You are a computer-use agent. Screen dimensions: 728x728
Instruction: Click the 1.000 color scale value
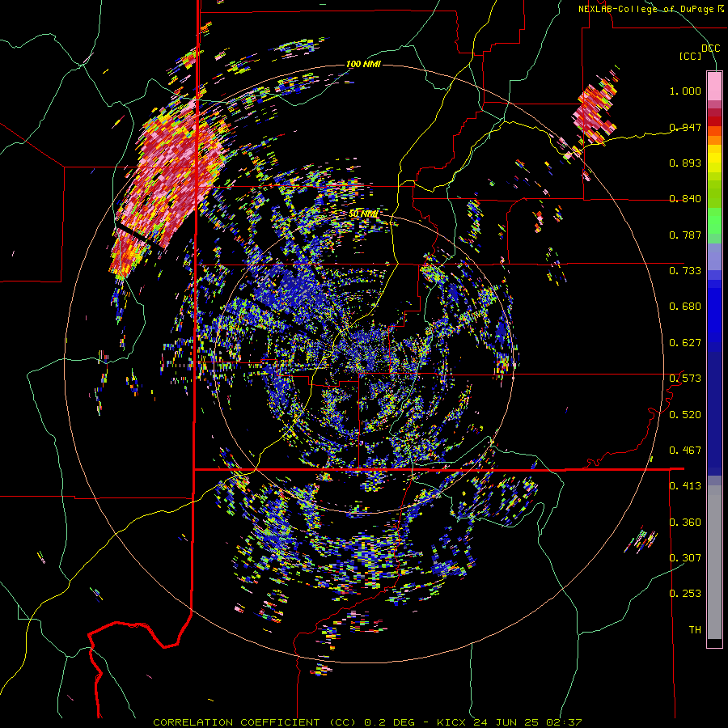pos(685,91)
